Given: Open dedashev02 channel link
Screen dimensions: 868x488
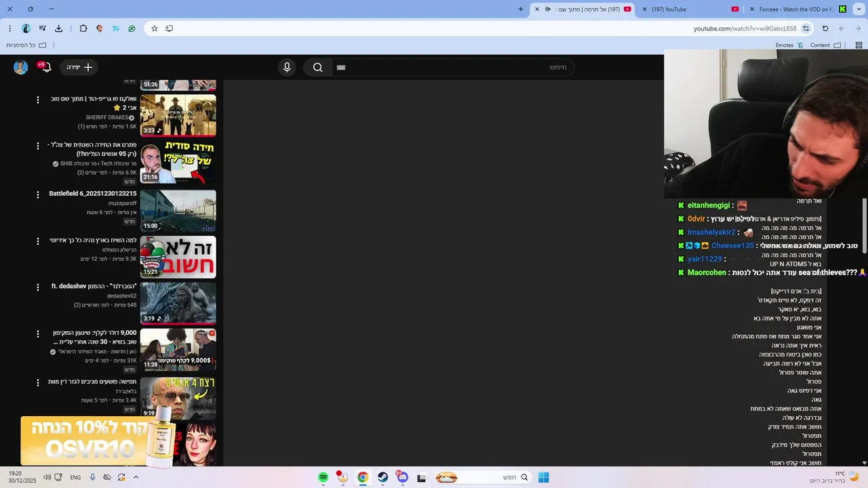Looking at the screenshot, I should 121,296.
